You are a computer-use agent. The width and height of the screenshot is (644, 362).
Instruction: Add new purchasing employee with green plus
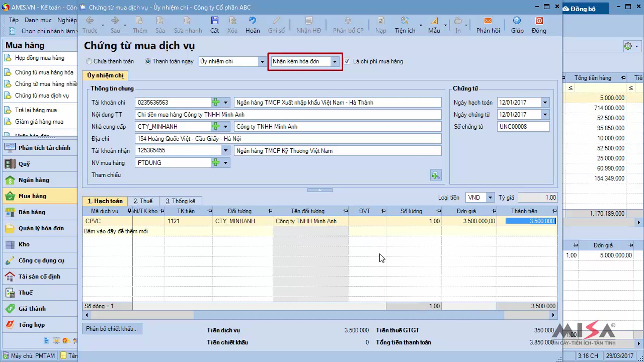tap(215, 162)
